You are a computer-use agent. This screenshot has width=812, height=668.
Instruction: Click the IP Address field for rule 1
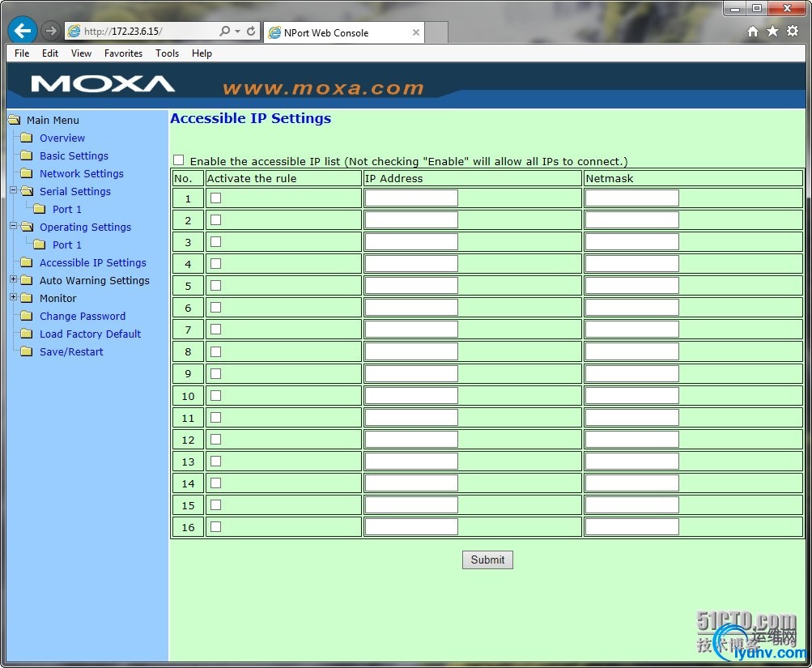tap(411, 198)
